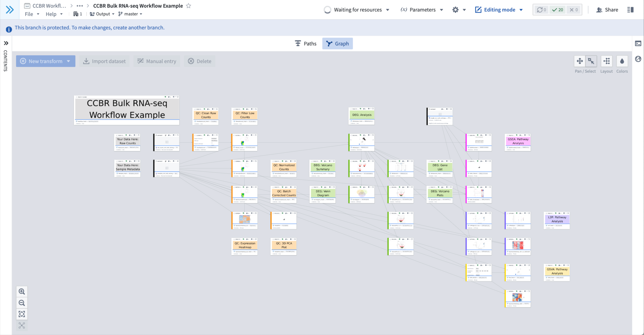The width and height of the screenshot is (644, 335).
Task: Click the fit-to-screen graph icon
Action: pyautogui.click(x=22, y=314)
